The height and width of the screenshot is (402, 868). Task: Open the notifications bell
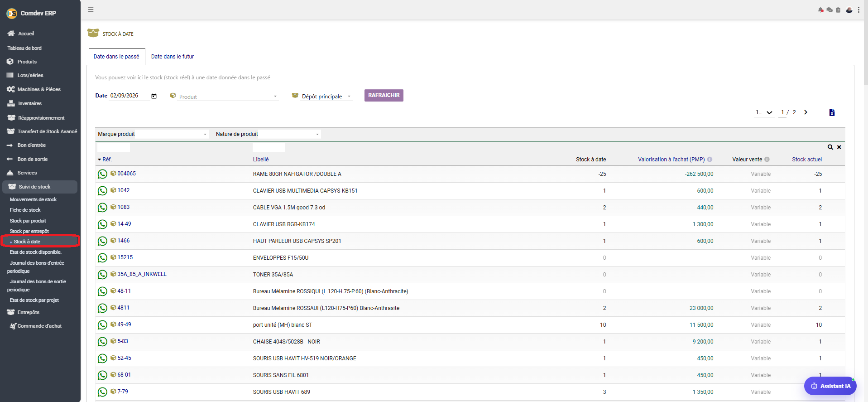(820, 10)
